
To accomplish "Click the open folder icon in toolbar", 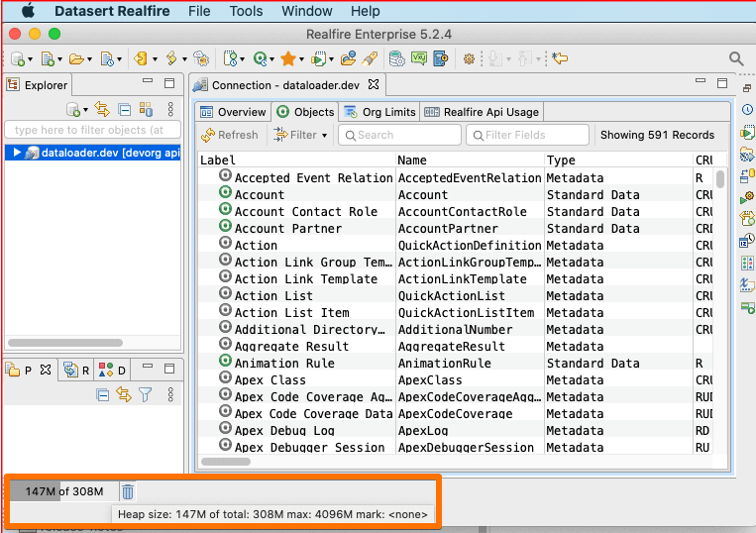I will (76, 58).
